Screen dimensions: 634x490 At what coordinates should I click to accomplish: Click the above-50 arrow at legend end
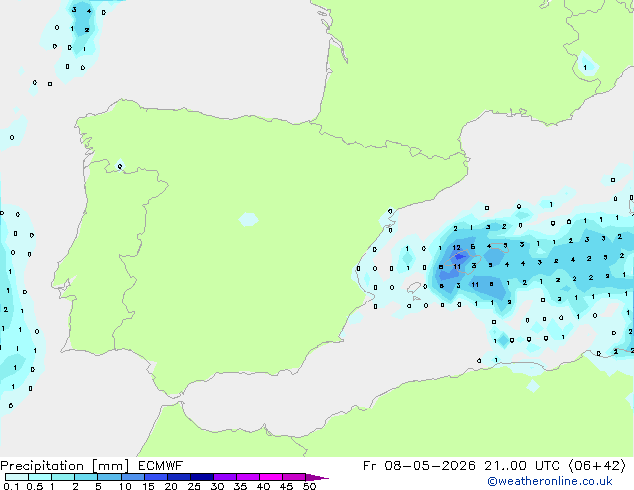click(317, 478)
